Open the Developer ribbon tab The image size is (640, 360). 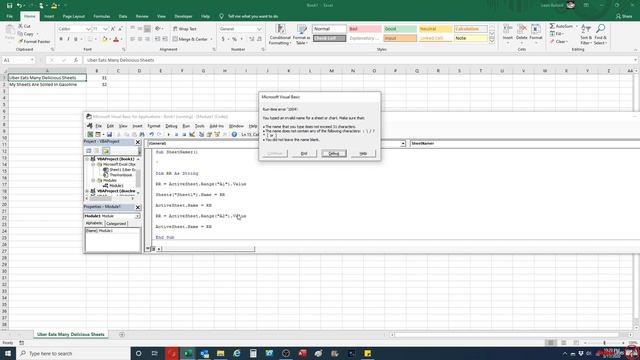[183, 16]
